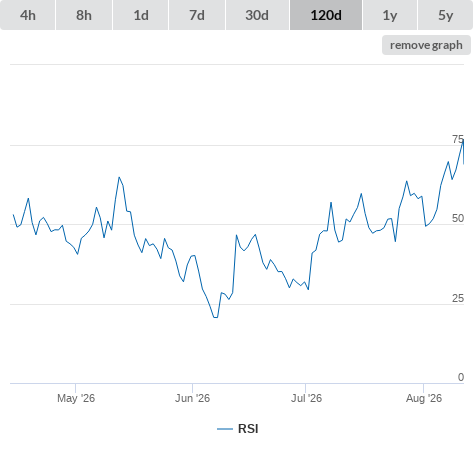Click the Jul '26 axis label
474x455 pixels.
[306, 398]
